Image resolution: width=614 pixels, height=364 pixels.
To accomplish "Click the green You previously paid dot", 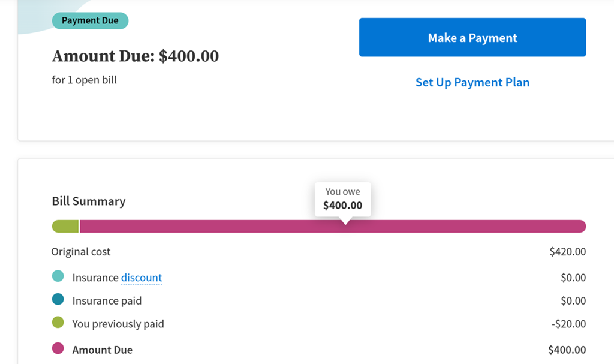I will tap(58, 323).
